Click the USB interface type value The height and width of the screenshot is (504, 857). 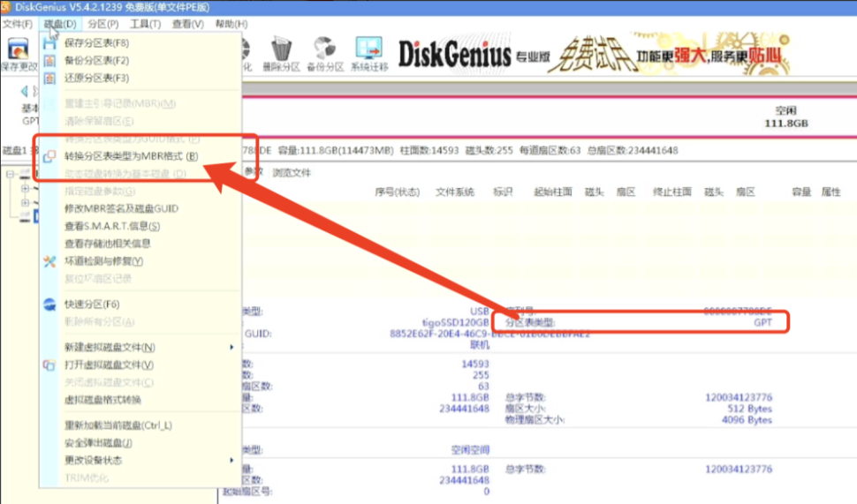pos(480,312)
